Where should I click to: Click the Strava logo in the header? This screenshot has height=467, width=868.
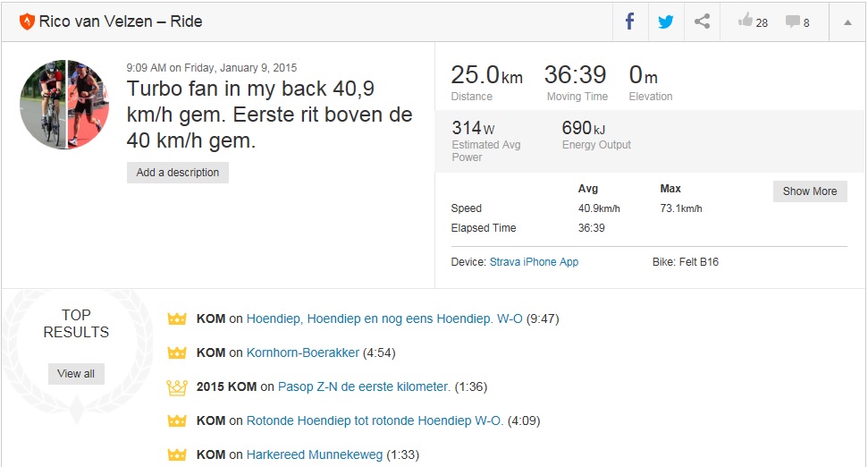pos(27,21)
